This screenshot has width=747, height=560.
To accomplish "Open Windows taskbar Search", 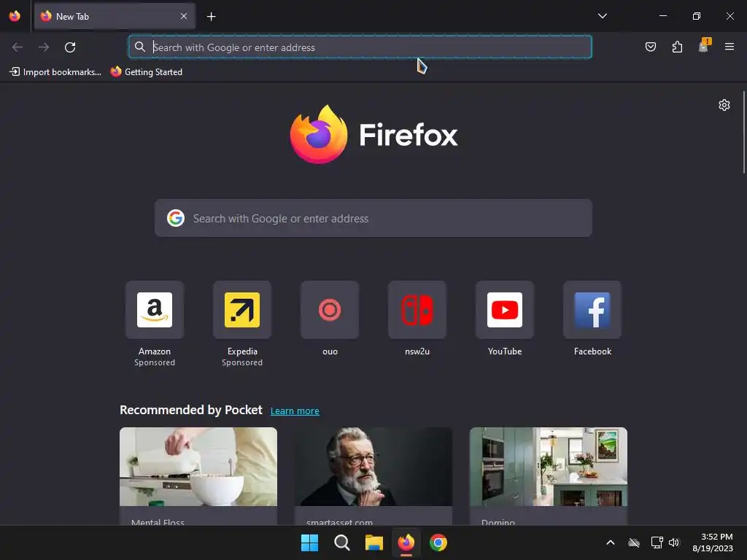I will pyautogui.click(x=342, y=542).
